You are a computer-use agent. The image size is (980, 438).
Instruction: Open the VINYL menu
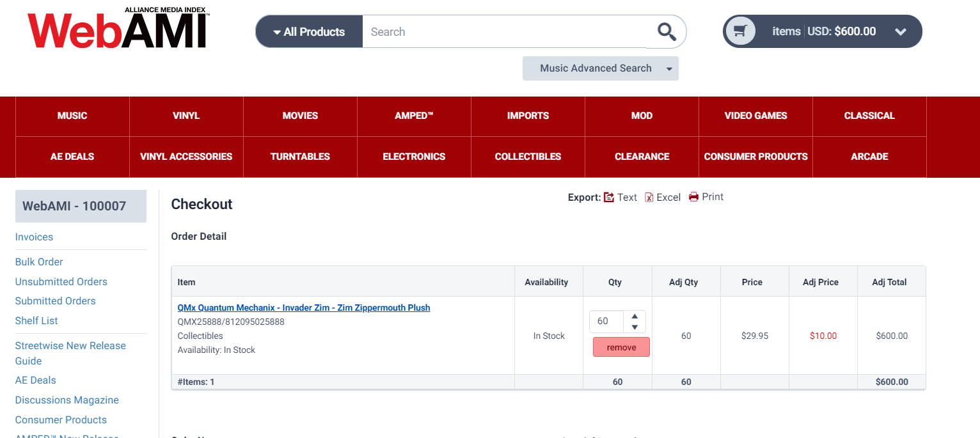click(x=186, y=116)
